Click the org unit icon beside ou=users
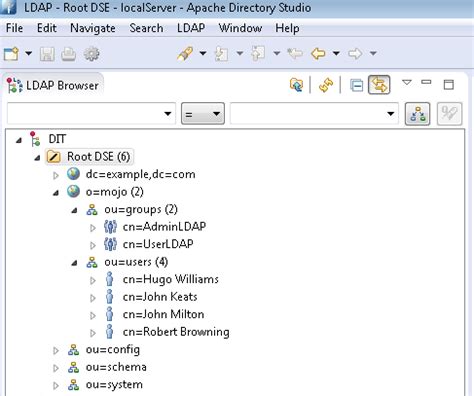Screen dimensions: 474x396 (92, 262)
